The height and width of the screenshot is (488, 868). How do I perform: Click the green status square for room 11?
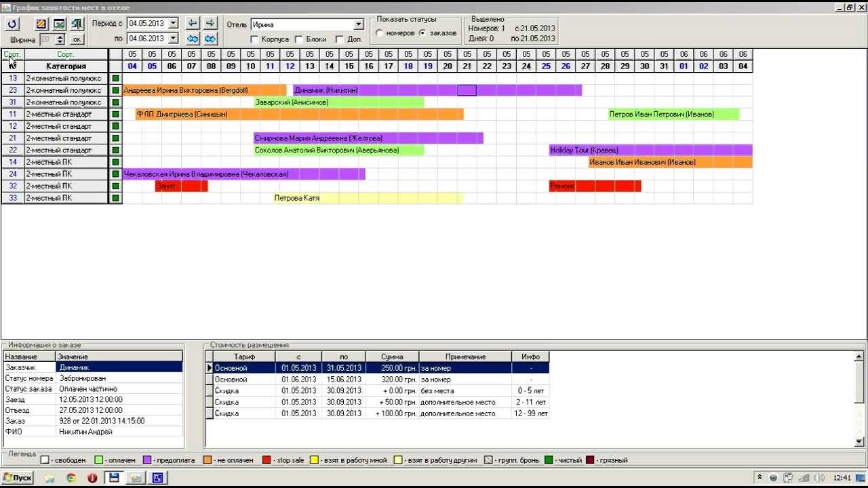click(115, 115)
